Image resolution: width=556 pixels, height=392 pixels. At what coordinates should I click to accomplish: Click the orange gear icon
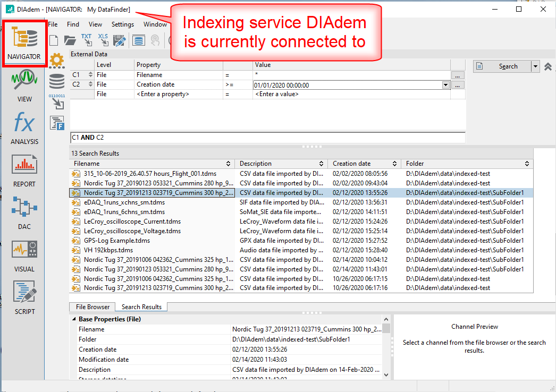coord(57,61)
